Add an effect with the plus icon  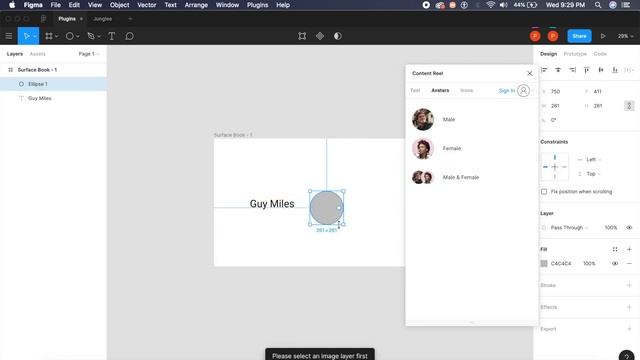pos(629,307)
